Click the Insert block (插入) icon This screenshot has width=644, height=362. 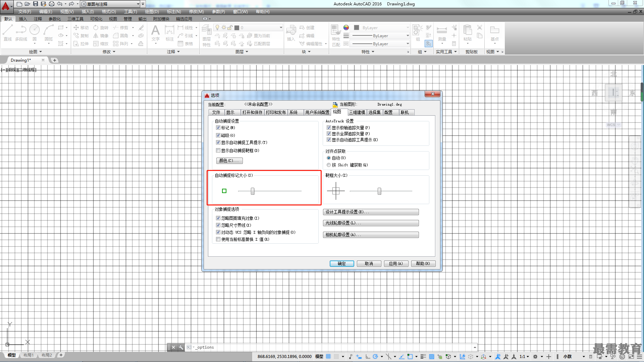point(291,33)
